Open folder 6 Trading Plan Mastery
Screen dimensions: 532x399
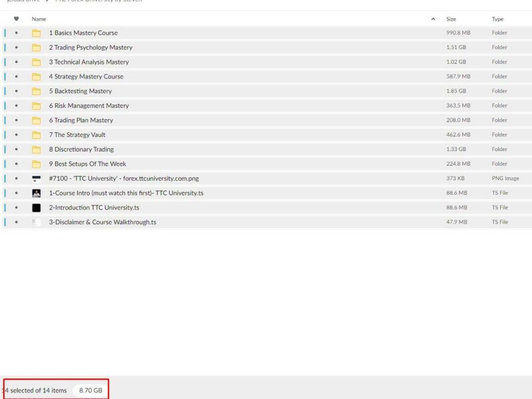click(x=80, y=120)
